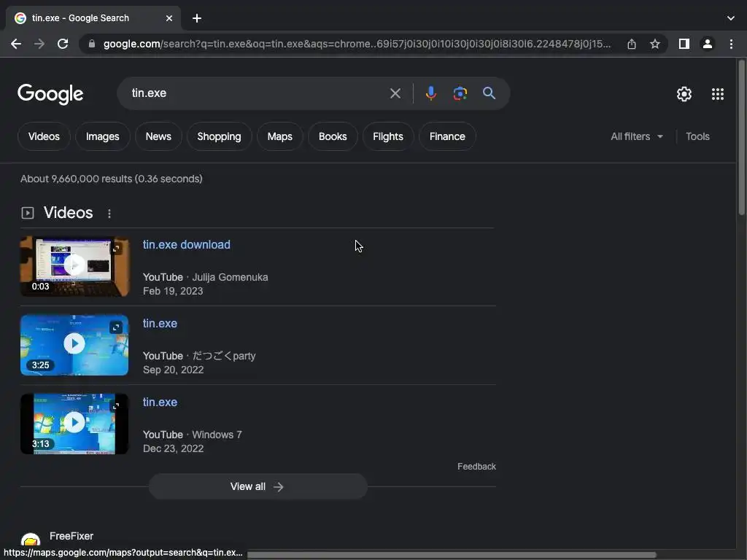Click the horizontal scrollbar at bottom
The width and height of the screenshot is (747, 560).
click(452, 555)
